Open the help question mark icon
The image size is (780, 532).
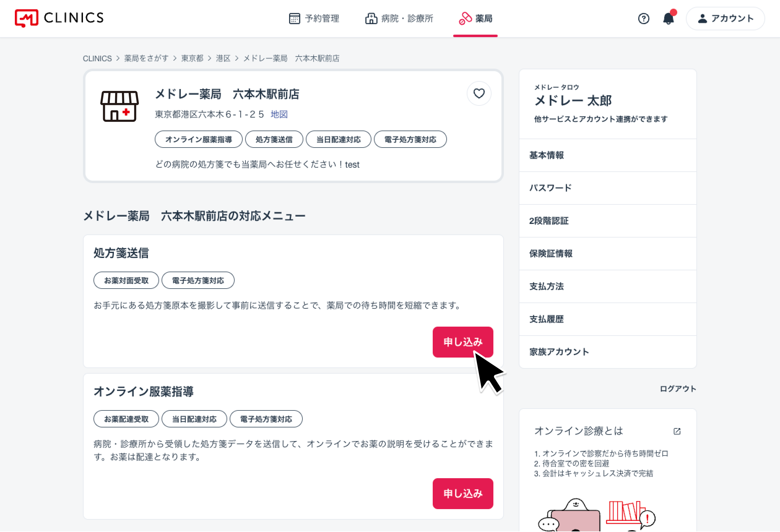(643, 19)
